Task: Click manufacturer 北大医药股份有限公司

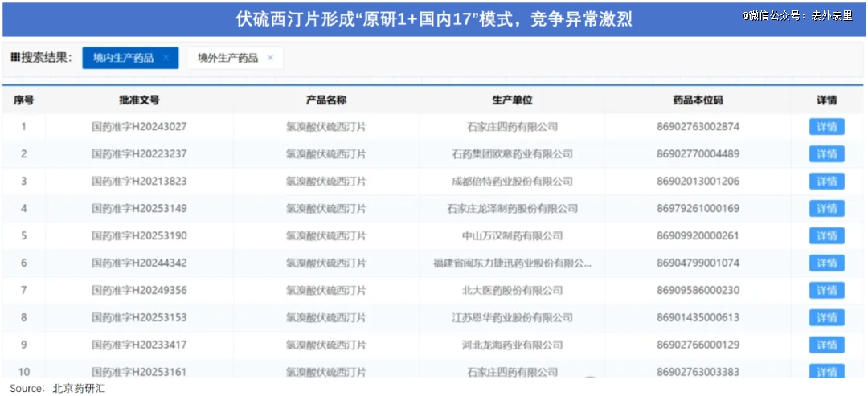Action: click(512, 290)
